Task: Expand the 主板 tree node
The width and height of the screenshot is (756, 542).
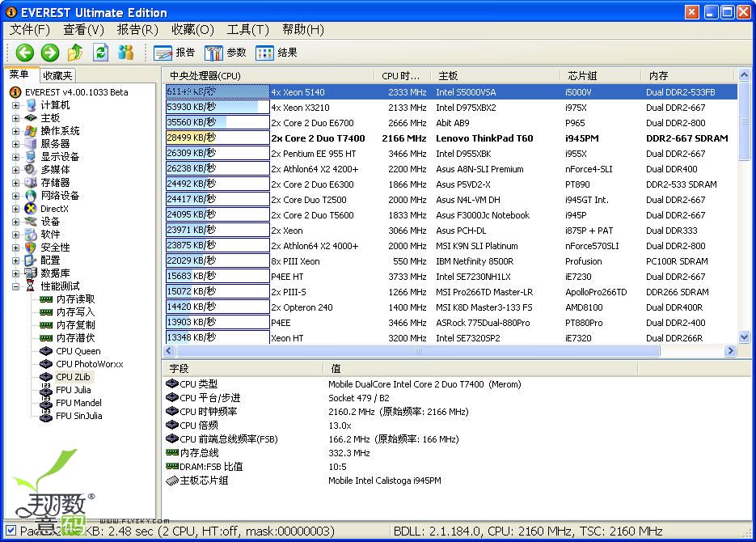Action: 16,118
